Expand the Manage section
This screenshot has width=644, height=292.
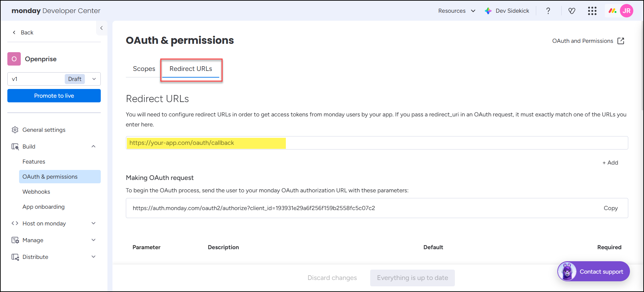pyautogui.click(x=93, y=240)
